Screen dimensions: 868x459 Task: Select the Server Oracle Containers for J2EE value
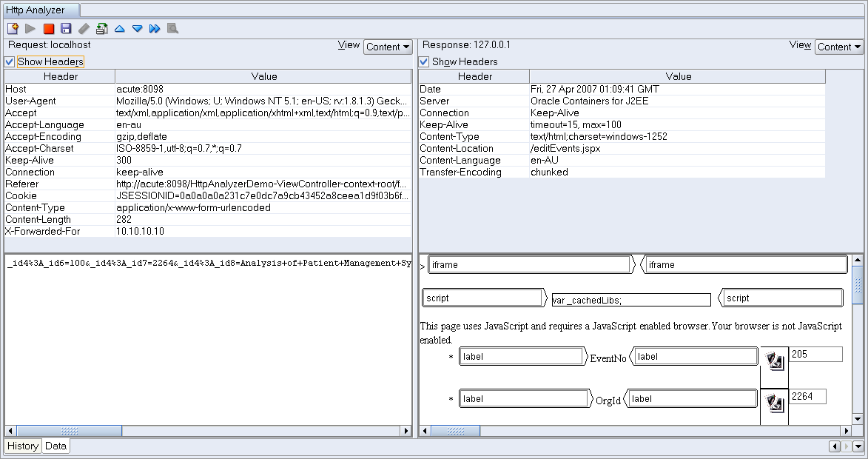point(677,101)
